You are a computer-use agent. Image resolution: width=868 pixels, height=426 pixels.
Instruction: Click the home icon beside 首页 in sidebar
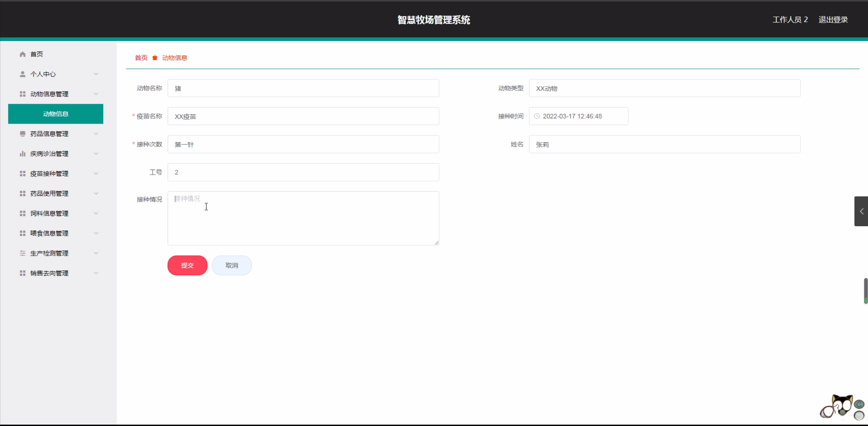(x=22, y=54)
